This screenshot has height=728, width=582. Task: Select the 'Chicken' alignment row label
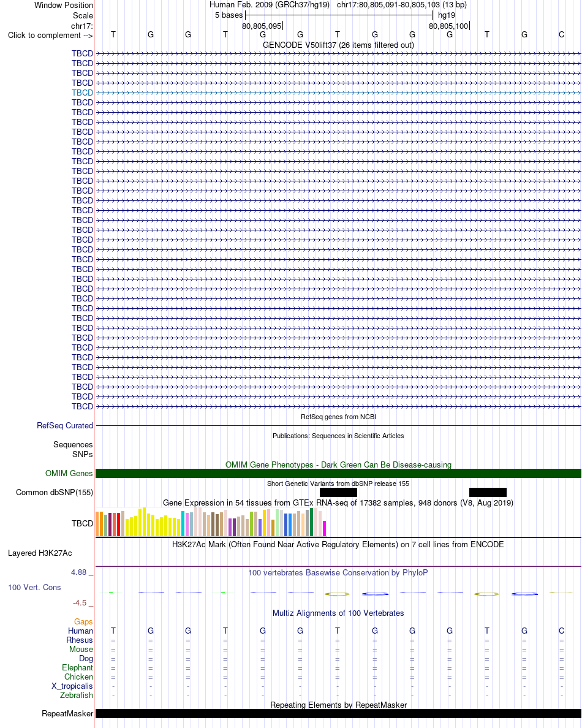(79, 677)
